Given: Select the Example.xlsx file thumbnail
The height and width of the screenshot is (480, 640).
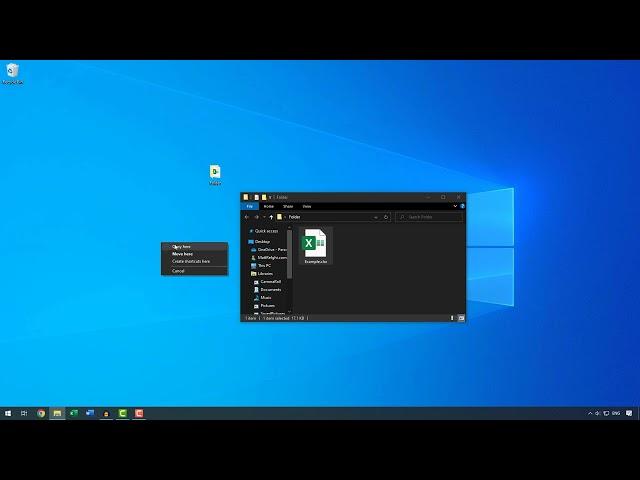Looking at the screenshot, I should [316, 246].
